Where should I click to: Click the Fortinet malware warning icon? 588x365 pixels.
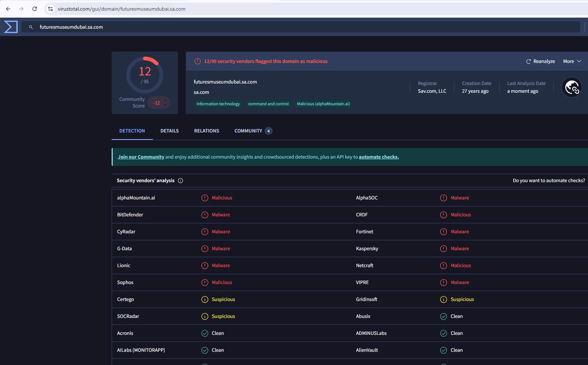click(444, 232)
